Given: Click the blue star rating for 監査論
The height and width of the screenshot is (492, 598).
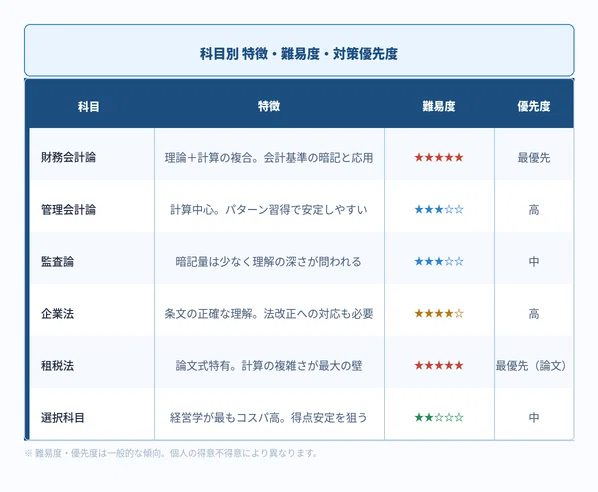Looking at the screenshot, I should coord(439,262).
